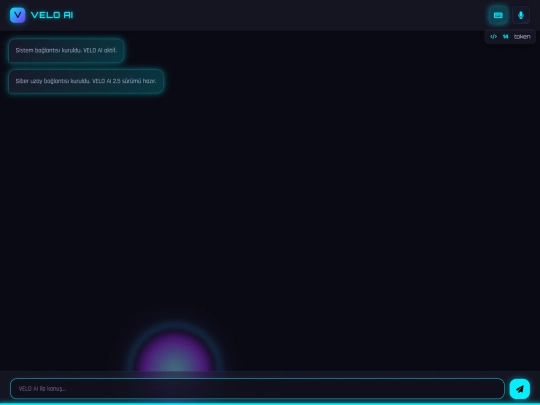Send message with paper plane button
Screen dimensions: 540x405
point(519,389)
